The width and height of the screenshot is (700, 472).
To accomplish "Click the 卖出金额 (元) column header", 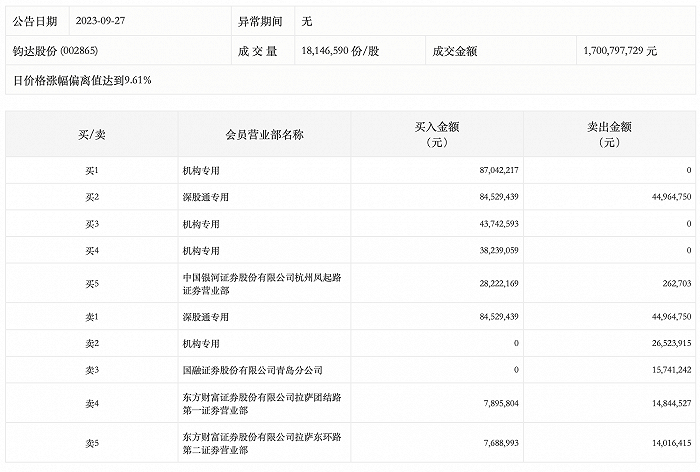I will pos(609,134).
